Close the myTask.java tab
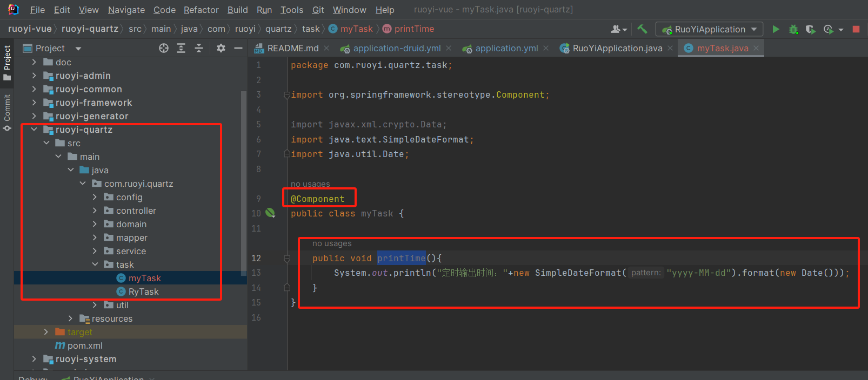This screenshot has width=868, height=380. click(x=756, y=48)
